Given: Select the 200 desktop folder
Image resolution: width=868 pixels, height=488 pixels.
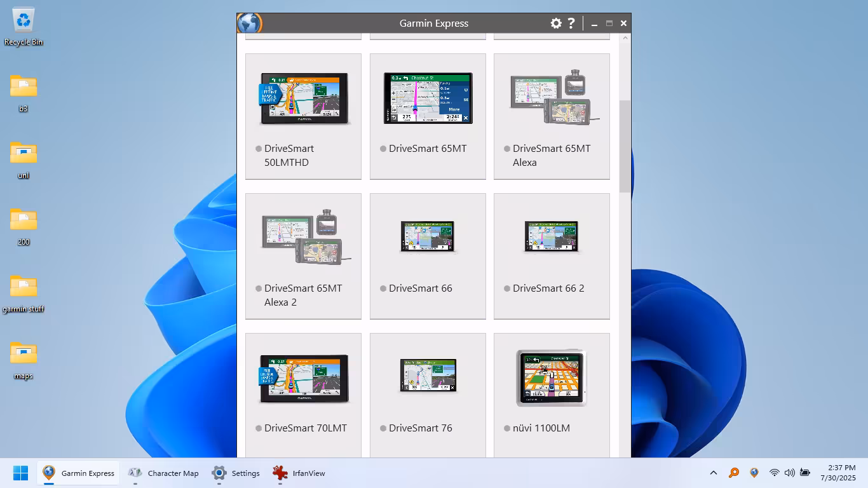Looking at the screenshot, I should click(x=24, y=227).
